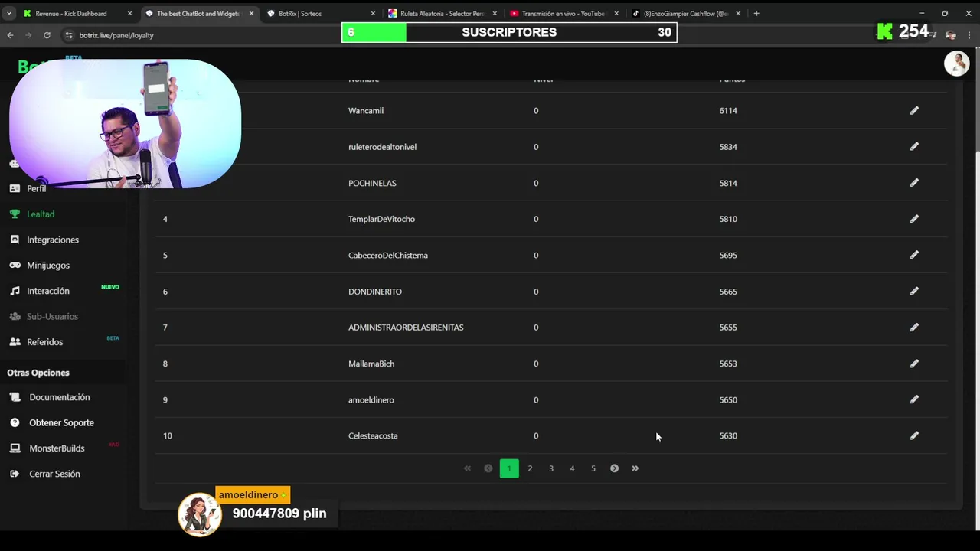The height and width of the screenshot is (551, 980).
Task: Click the Interacción music note icon
Action: [15, 291]
